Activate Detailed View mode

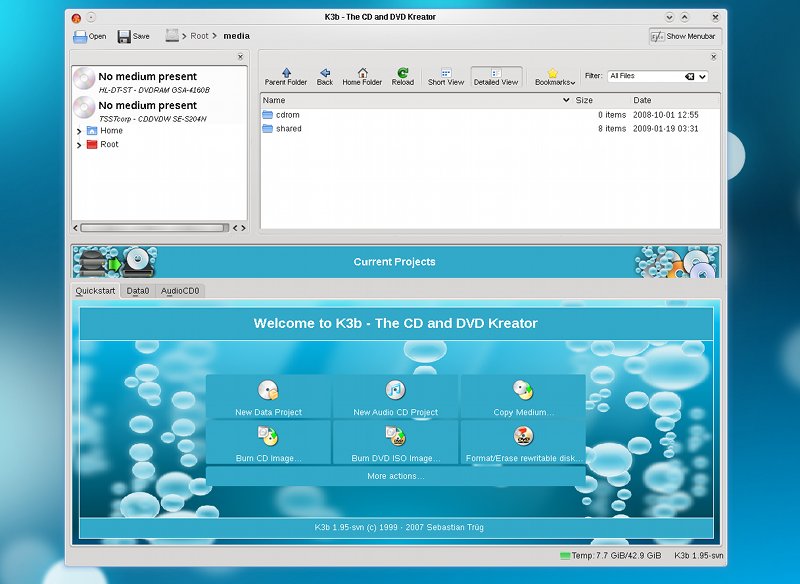coord(496,77)
